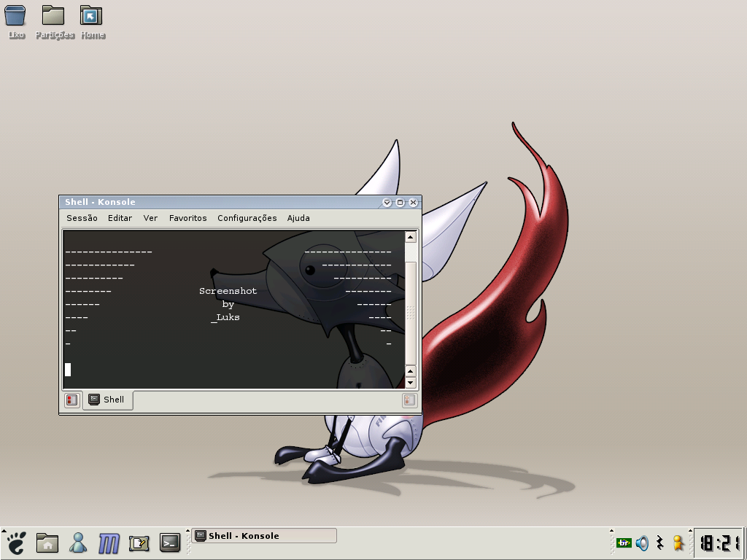
Task: Open the home folder launcher in panel
Action: (x=47, y=542)
